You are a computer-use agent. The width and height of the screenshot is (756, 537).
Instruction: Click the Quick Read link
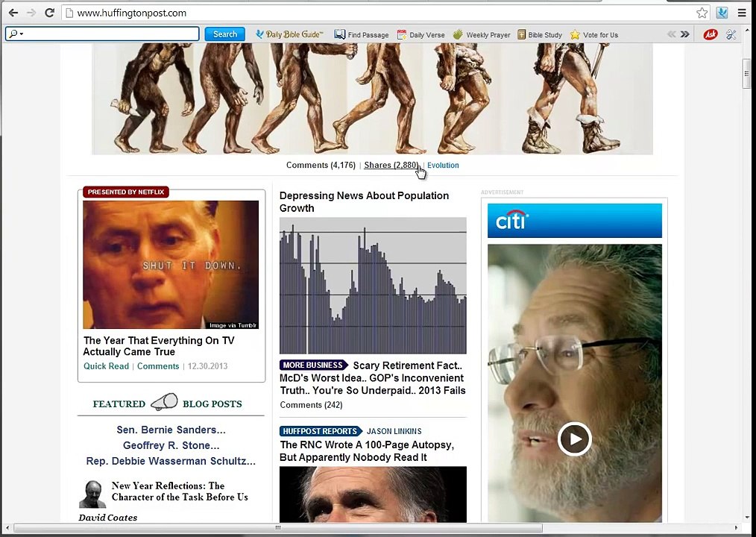(106, 366)
